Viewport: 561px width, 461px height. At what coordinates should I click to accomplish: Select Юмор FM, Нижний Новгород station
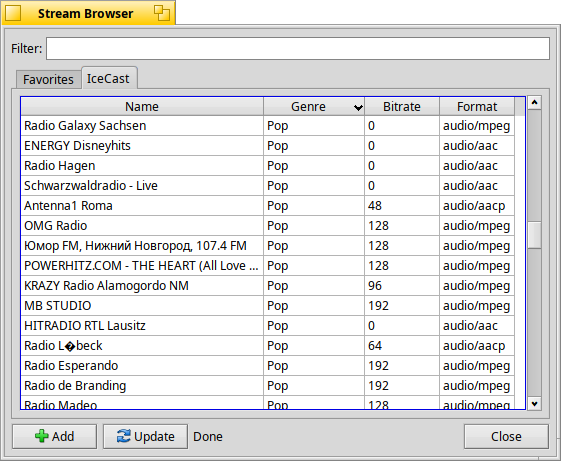(268, 246)
